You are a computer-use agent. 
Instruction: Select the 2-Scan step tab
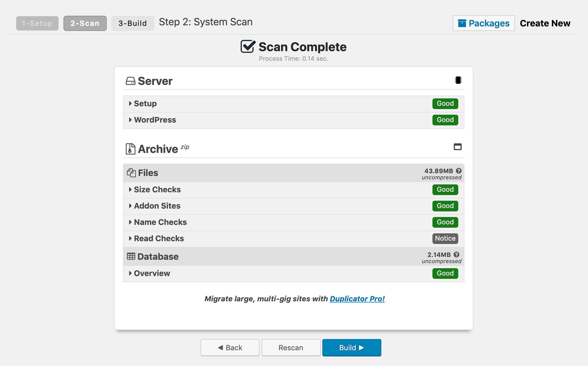tap(85, 23)
